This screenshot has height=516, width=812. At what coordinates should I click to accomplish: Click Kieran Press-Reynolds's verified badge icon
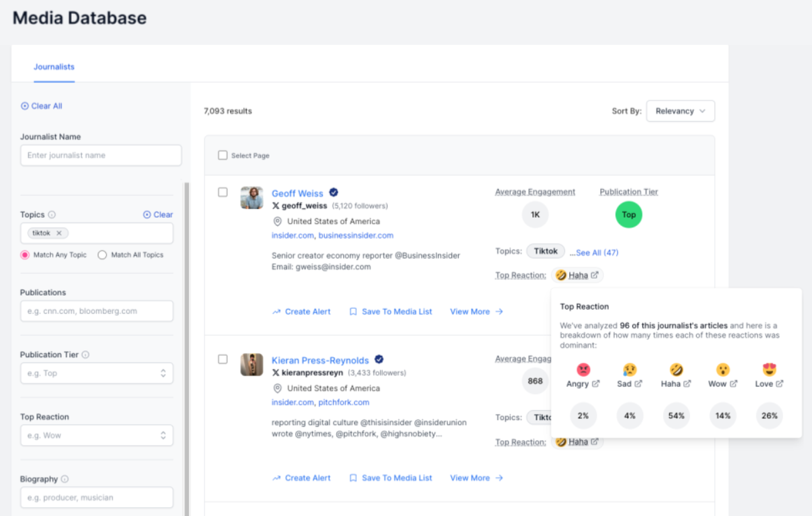click(380, 359)
